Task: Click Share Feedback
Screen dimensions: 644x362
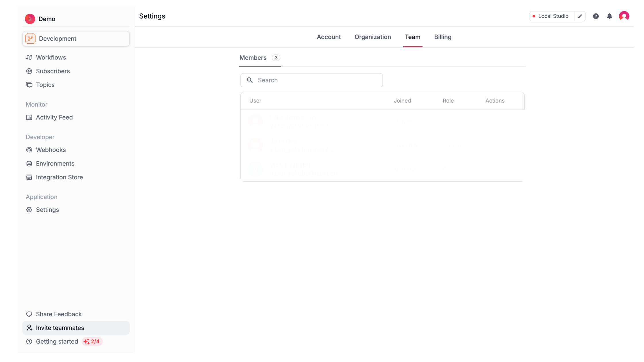Action: (x=58, y=314)
